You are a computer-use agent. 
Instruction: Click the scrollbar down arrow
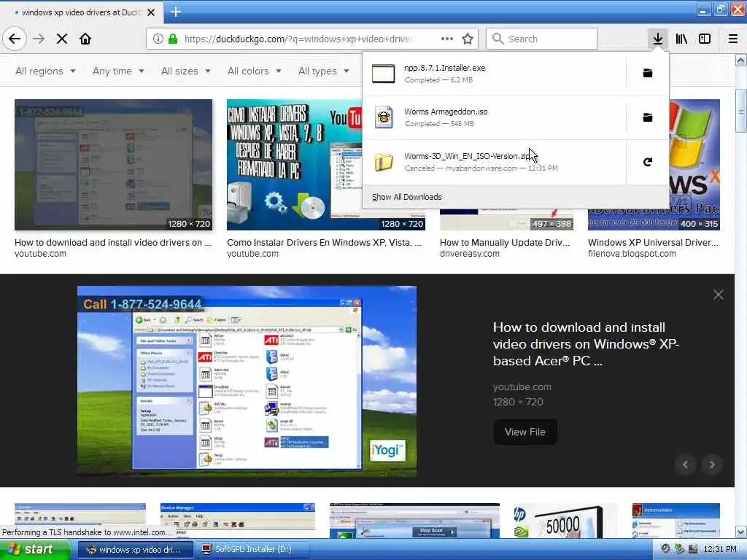(x=741, y=532)
